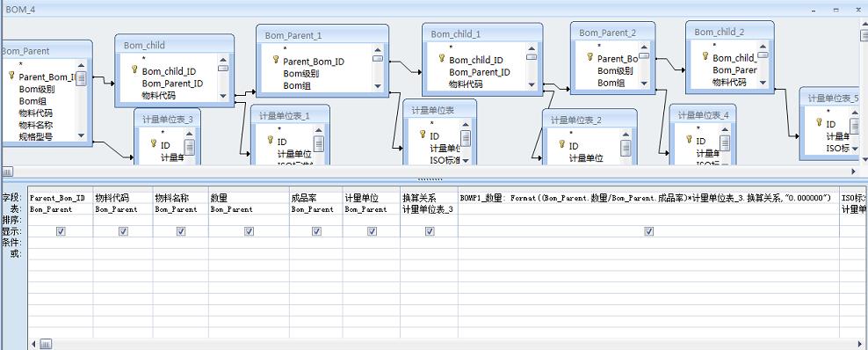
Task: Select the Bom_child_1 table title bar
Action: pyautogui.click(x=482, y=33)
